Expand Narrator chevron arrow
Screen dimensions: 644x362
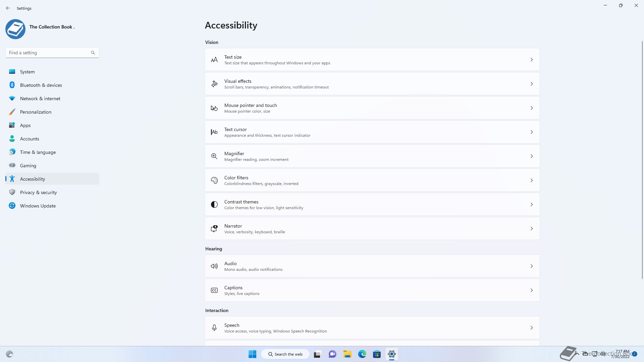532,229
